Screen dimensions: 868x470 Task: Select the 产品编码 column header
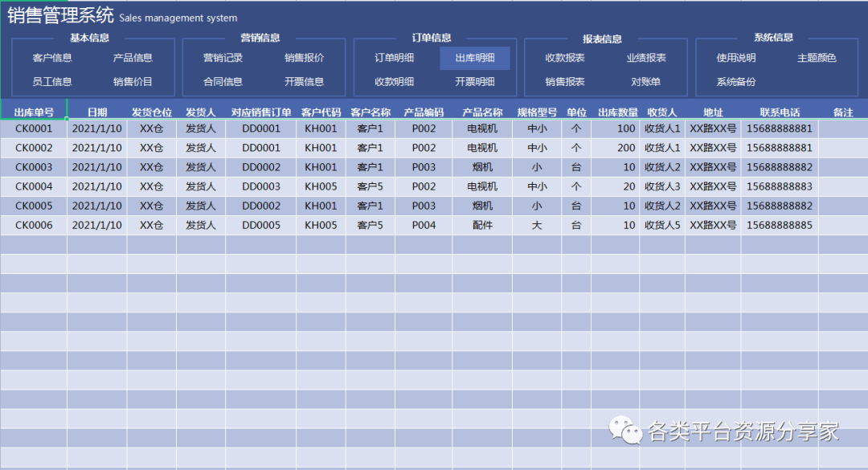[x=424, y=112]
